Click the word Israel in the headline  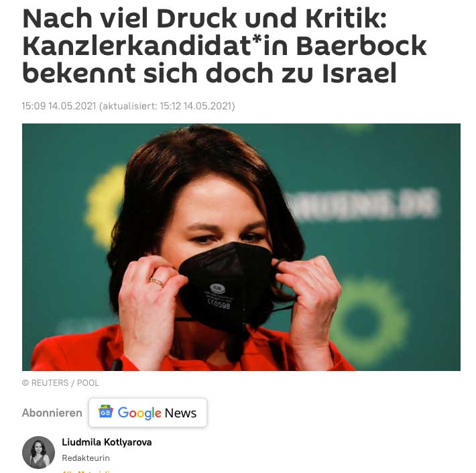click(359, 73)
